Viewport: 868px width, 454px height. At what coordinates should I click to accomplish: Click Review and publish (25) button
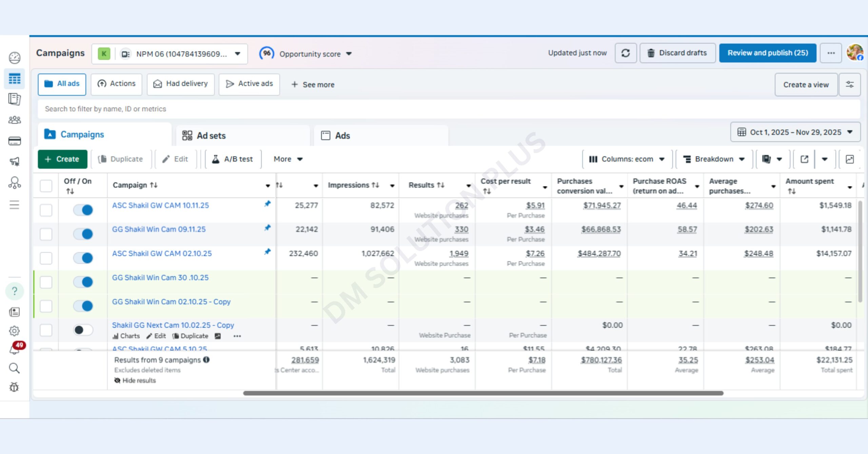[x=768, y=53]
